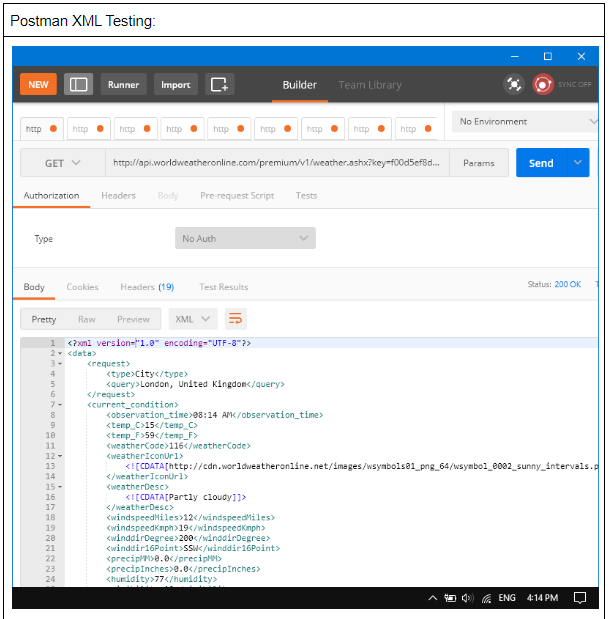Select the Pre-request Script tab
This screenshot has width=611, height=619.
pos(237,195)
